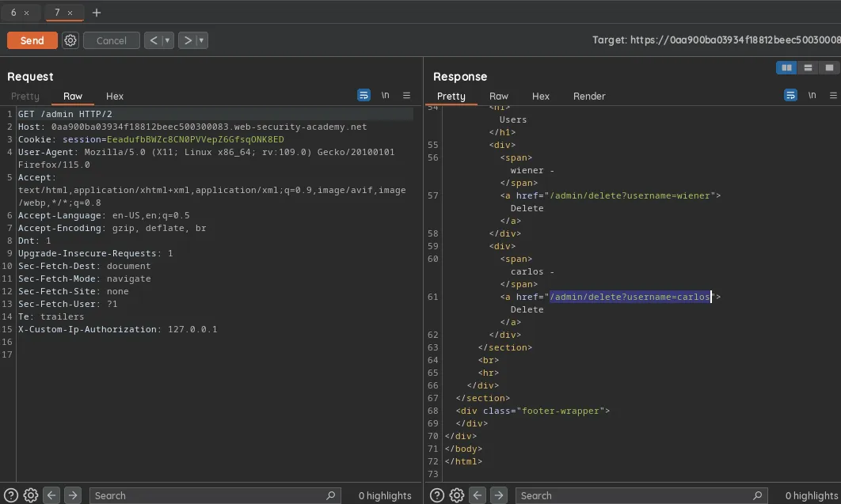841x504 pixels.
Task: Switch to Repeater tab 6
Action: [x=13, y=13]
